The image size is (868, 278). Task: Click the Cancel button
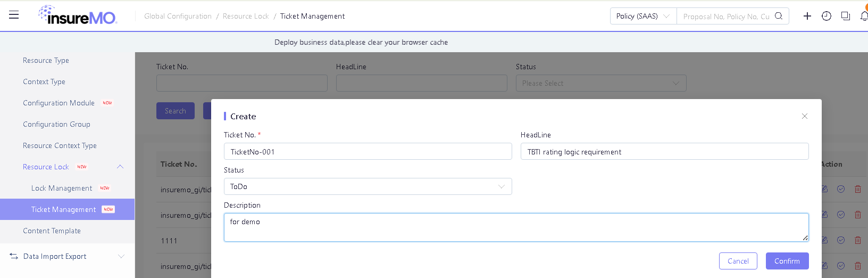[738, 261]
